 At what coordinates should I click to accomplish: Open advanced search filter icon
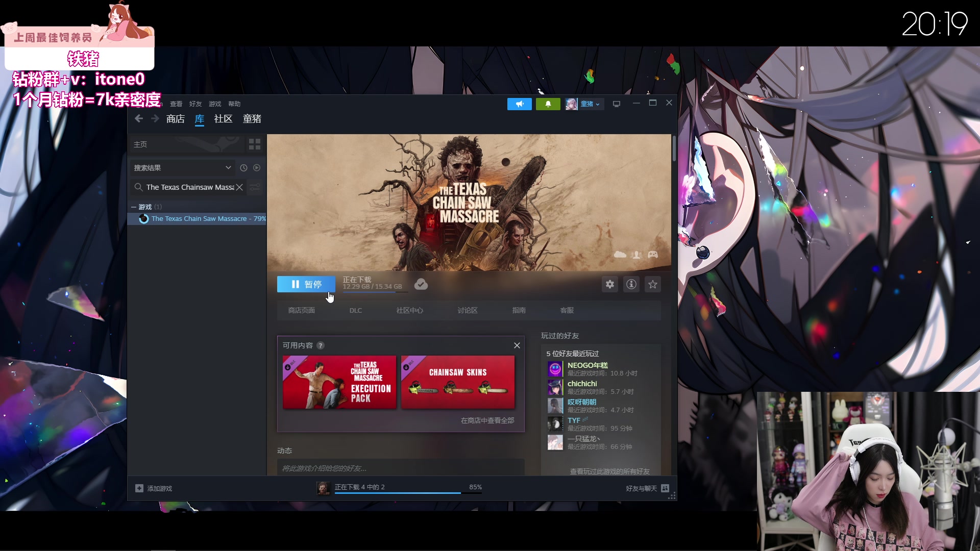click(x=255, y=187)
